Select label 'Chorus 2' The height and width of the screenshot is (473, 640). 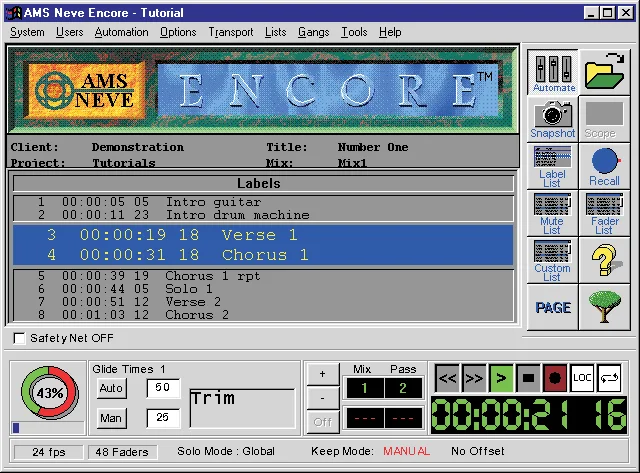(x=263, y=315)
